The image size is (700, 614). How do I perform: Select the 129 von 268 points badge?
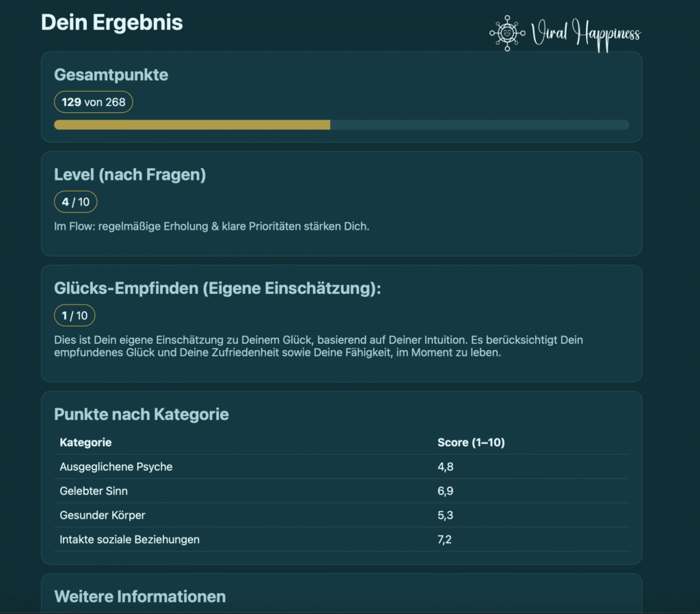(94, 103)
